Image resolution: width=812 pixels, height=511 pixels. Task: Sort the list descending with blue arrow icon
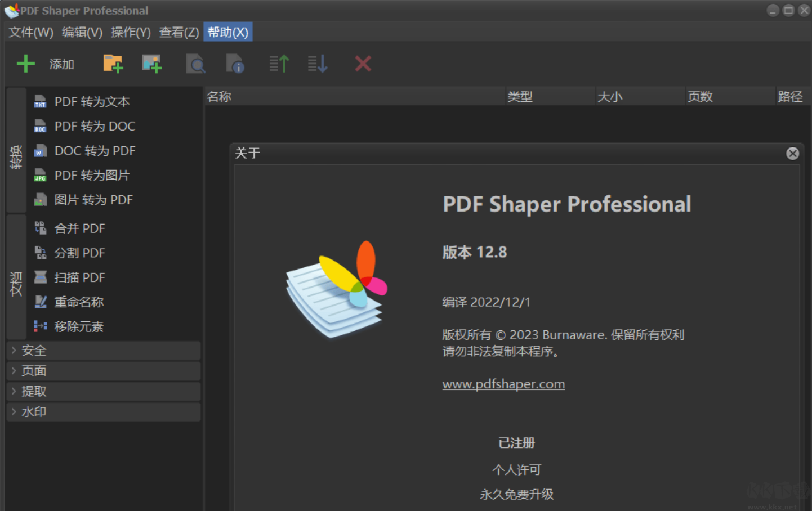point(317,64)
